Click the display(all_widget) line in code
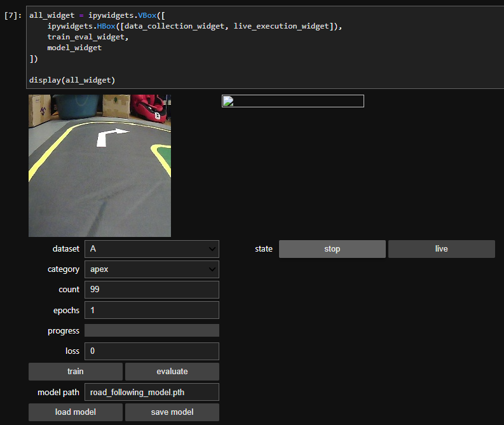Screen dimensions: 504x425 (72, 80)
